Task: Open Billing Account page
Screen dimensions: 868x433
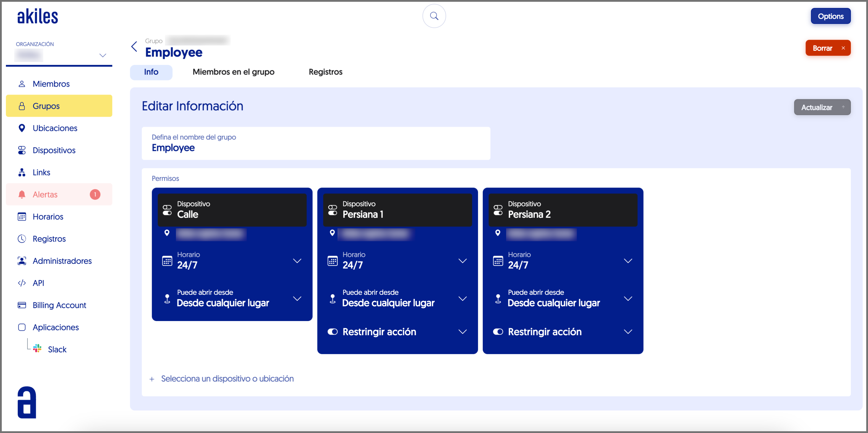Action: 59,305
